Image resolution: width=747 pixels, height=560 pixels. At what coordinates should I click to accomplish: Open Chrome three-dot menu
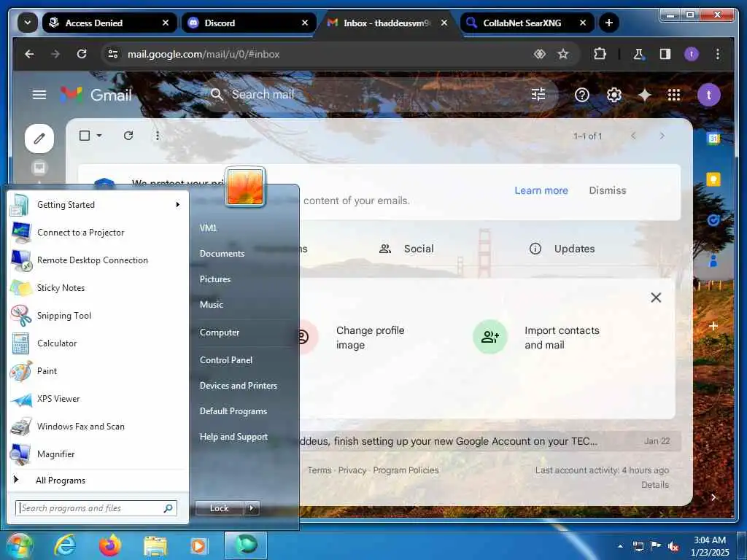click(718, 54)
